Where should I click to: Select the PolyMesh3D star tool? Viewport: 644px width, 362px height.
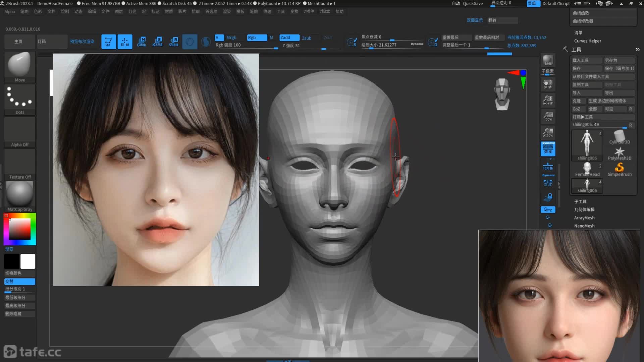pyautogui.click(x=620, y=153)
